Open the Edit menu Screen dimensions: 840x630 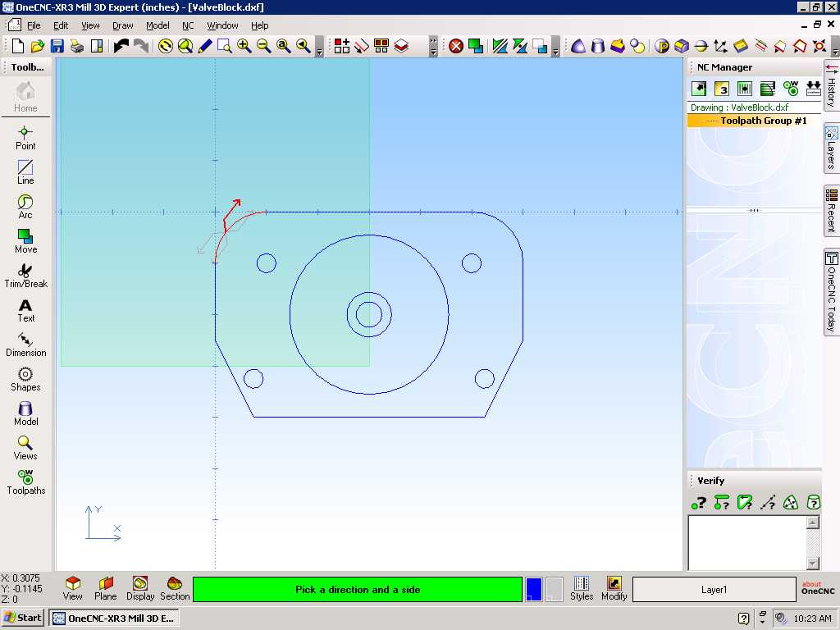(x=61, y=25)
